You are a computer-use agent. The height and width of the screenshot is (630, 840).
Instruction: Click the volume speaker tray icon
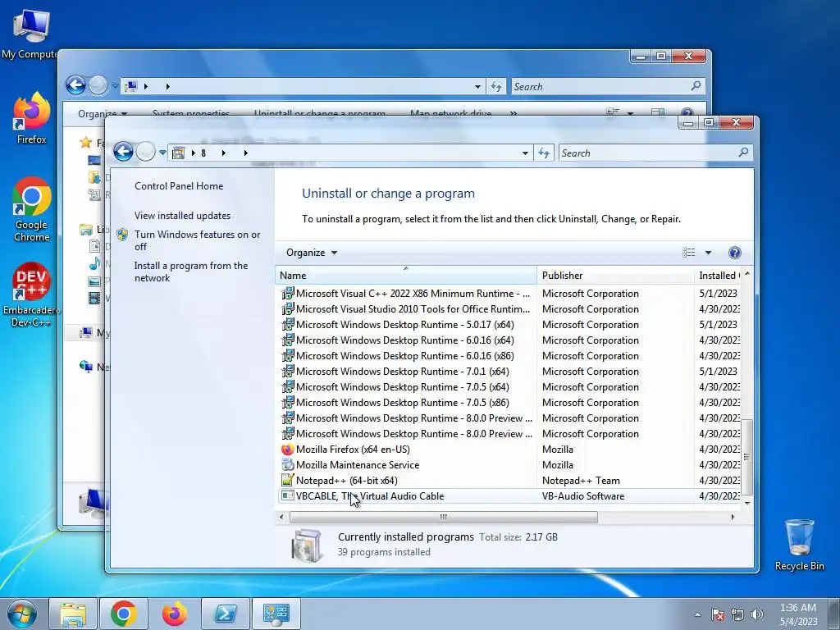coord(757,614)
